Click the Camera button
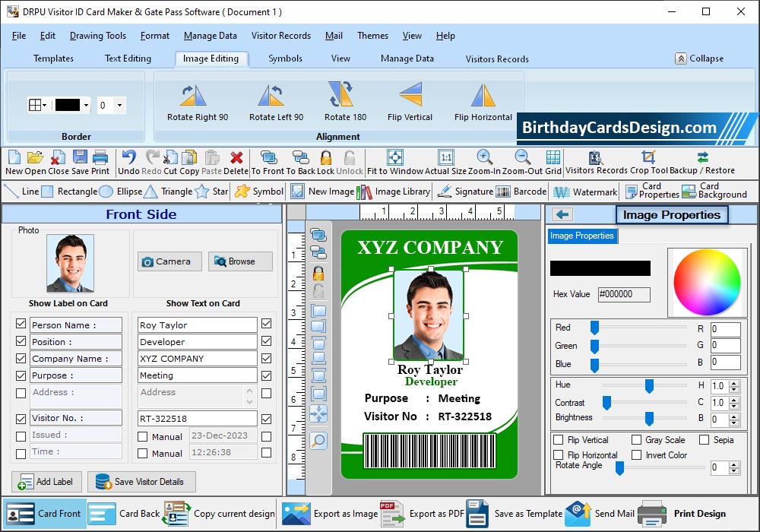The height and width of the screenshot is (532, 760). coord(169,261)
